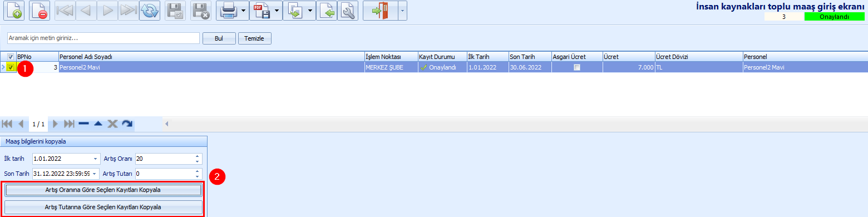Increase the Artış Oranı value with the up arrow
The width and height of the screenshot is (868, 217).
point(197,156)
